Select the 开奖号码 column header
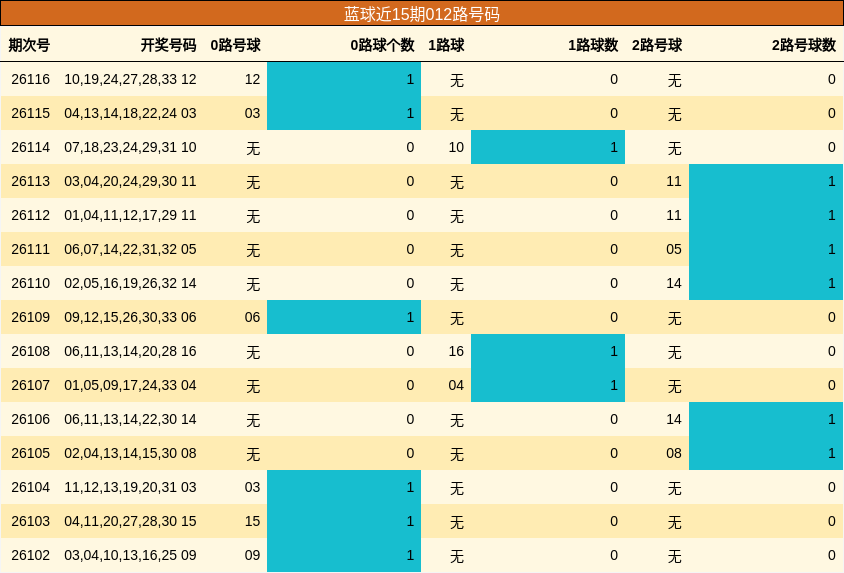The width and height of the screenshot is (844, 573). (x=168, y=45)
